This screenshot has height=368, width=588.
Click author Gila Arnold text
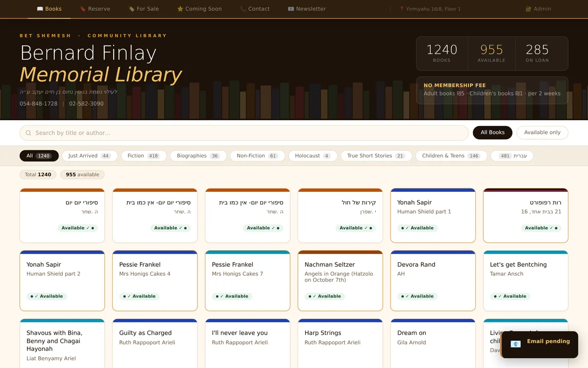click(412, 342)
